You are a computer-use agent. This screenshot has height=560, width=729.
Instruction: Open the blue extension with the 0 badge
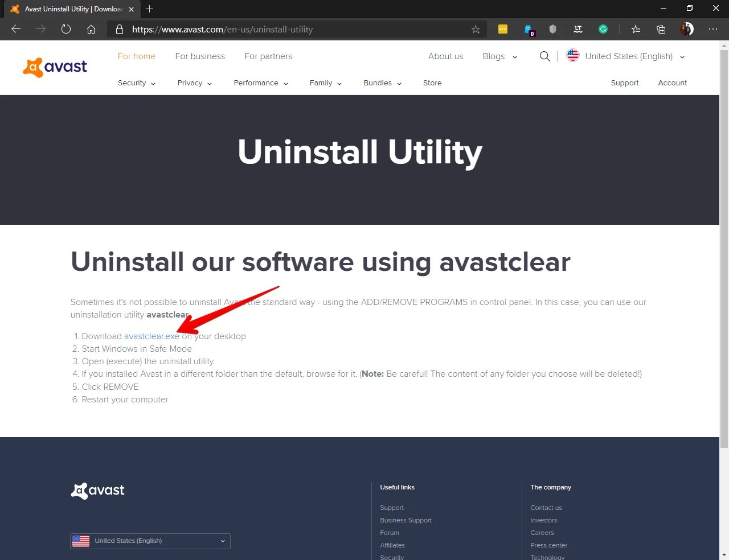click(x=529, y=30)
